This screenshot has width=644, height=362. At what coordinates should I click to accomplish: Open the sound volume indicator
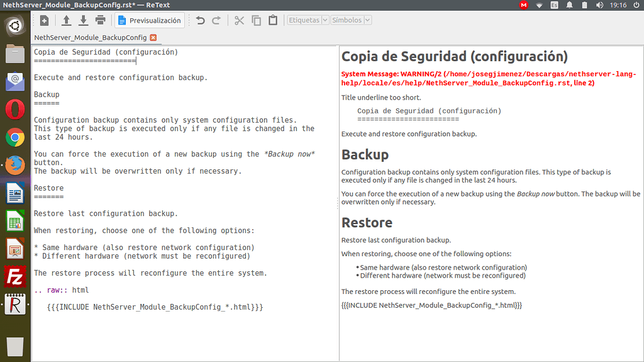click(x=599, y=5)
